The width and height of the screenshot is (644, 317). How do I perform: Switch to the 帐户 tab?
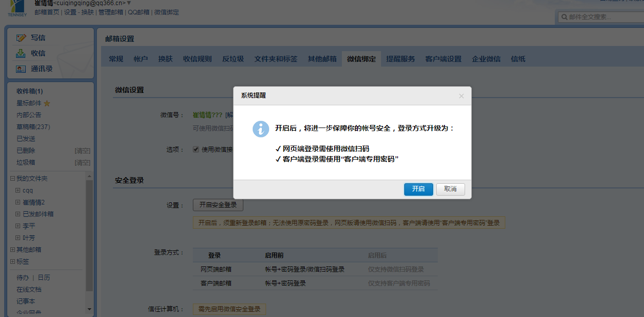(x=140, y=58)
